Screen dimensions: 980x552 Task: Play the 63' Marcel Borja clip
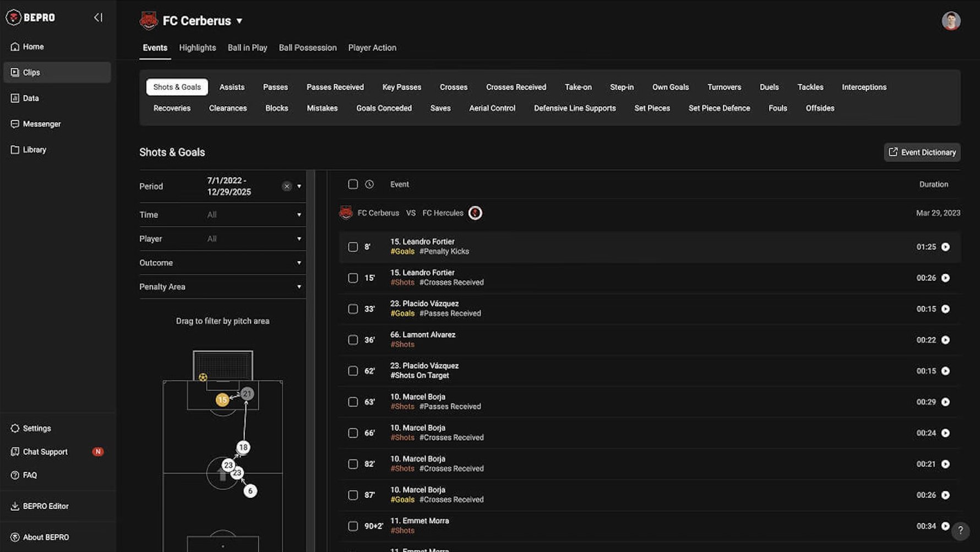pos(945,402)
